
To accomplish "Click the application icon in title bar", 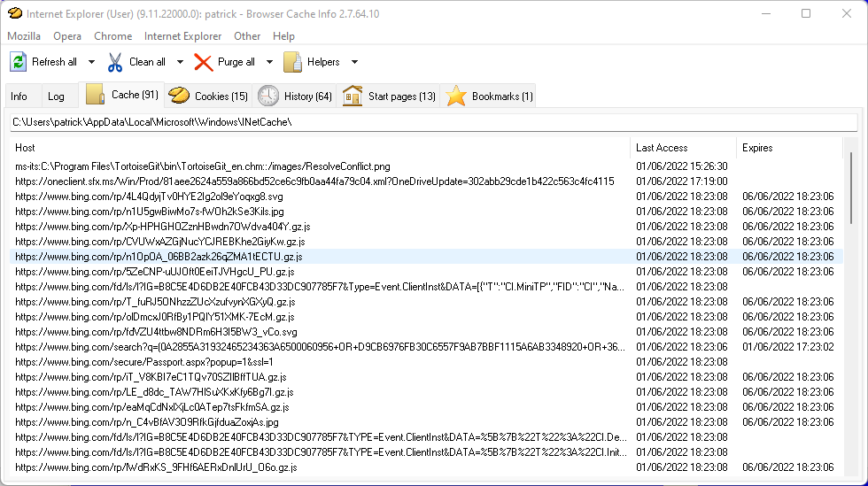I will [x=15, y=13].
